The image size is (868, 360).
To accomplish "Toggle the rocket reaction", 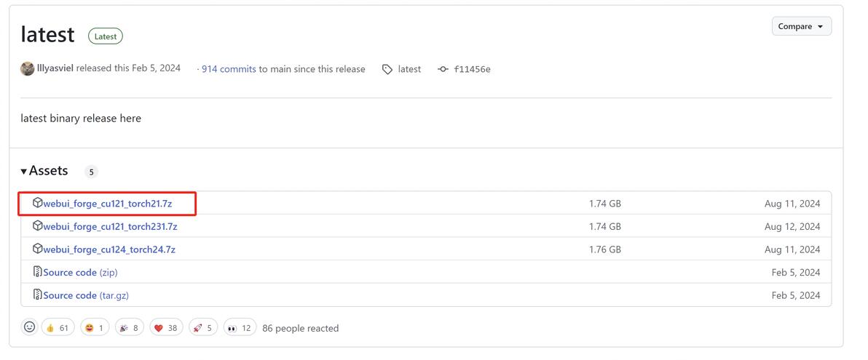I will point(203,328).
